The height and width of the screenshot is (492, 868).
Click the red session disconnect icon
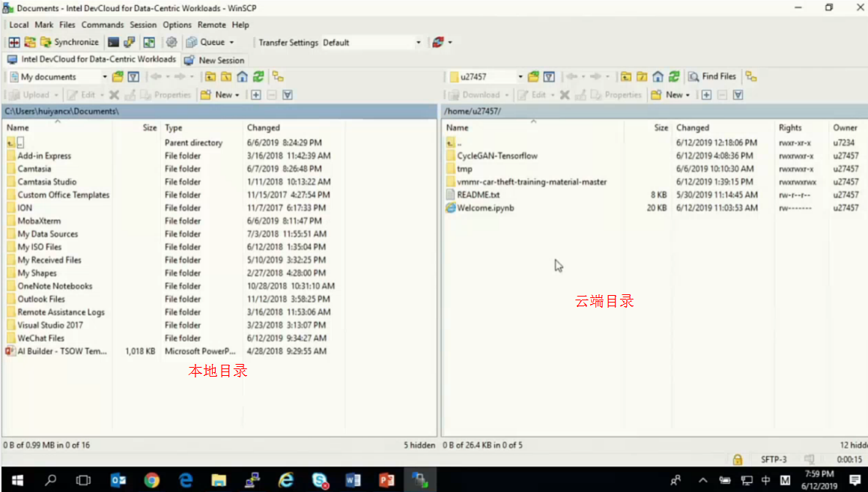pos(438,43)
